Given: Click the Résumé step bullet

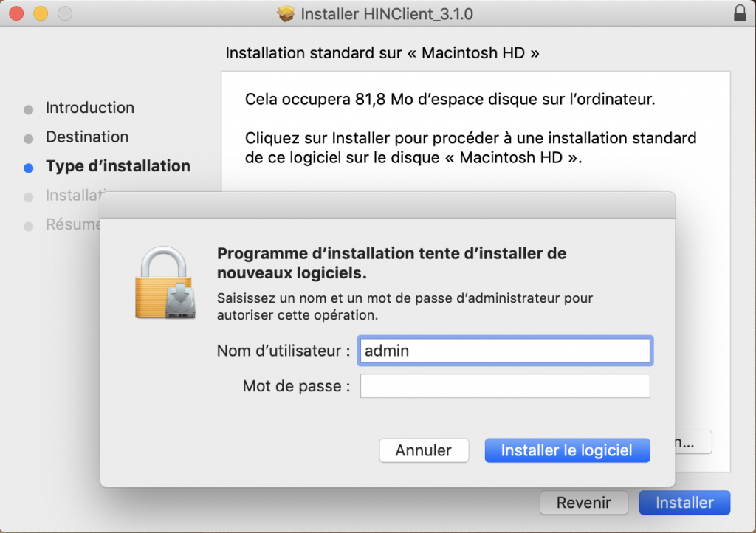Looking at the screenshot, I should [x=29, y=227].
